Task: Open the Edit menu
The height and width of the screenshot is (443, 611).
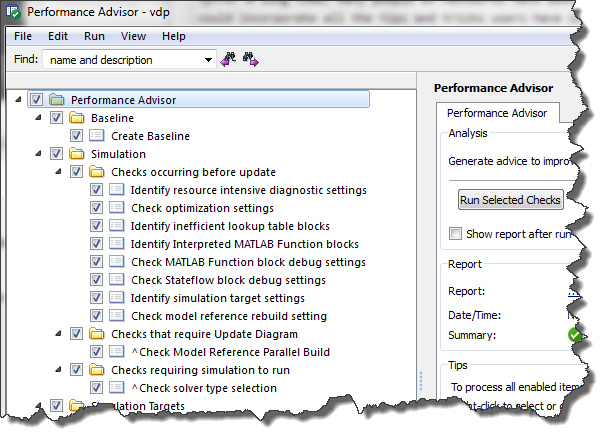Action: tap(58, 36)
